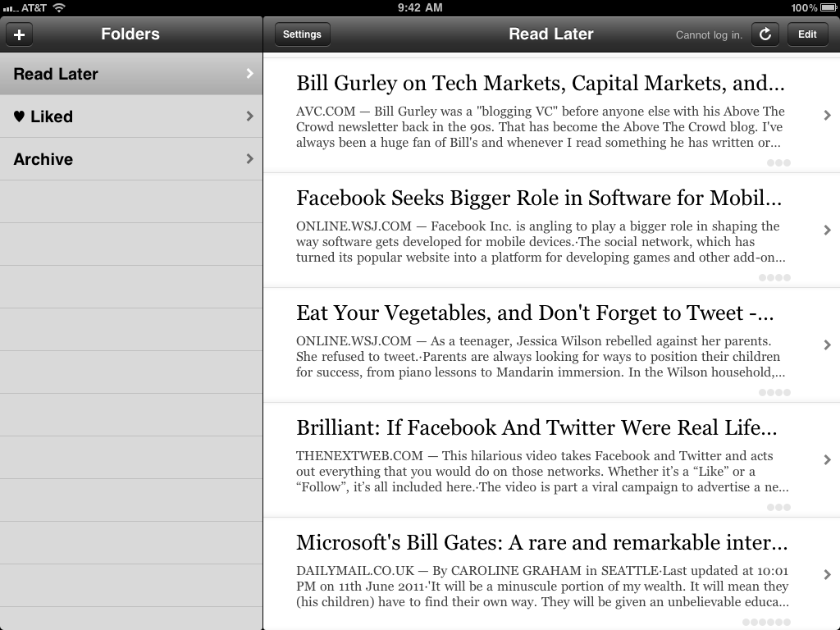This screenshot has width=840, height=630.
Task: Tap the plus icon to add folder
Action: coord(20,34)
